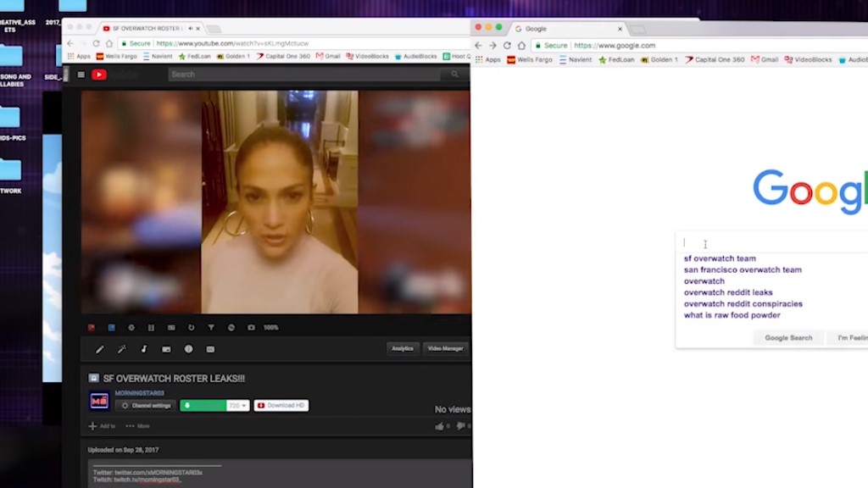Open the FedLoan bookmark in YouTube window

pos(194,57)
